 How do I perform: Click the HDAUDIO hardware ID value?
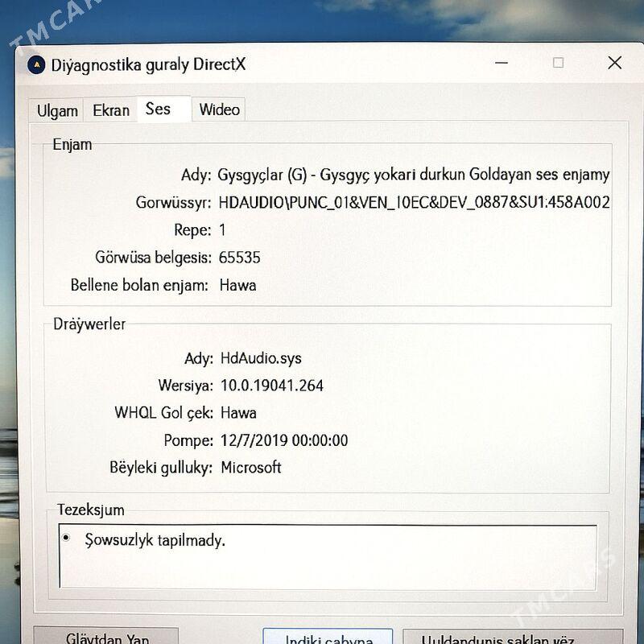(x=414, y=202)
